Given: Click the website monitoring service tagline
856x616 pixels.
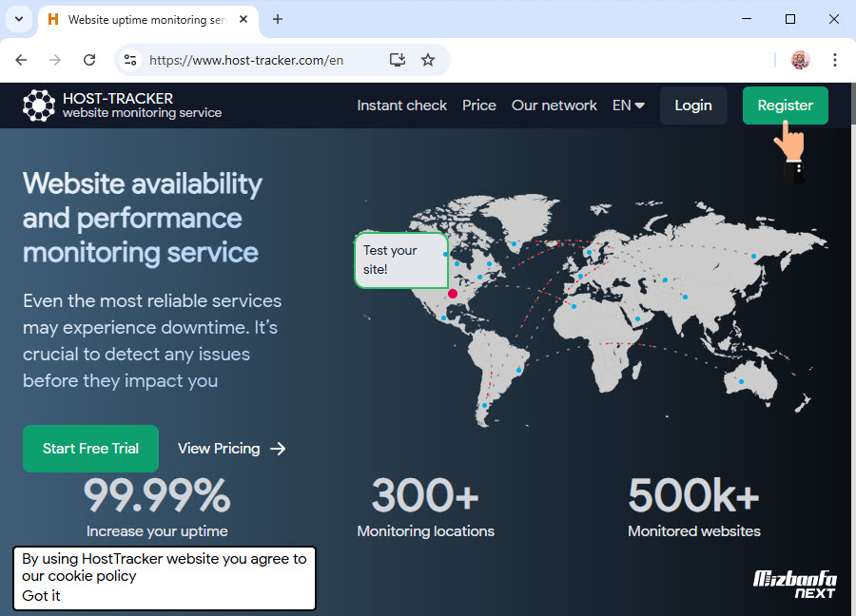Looking at the screenshot, I should [x=143, y=113].
